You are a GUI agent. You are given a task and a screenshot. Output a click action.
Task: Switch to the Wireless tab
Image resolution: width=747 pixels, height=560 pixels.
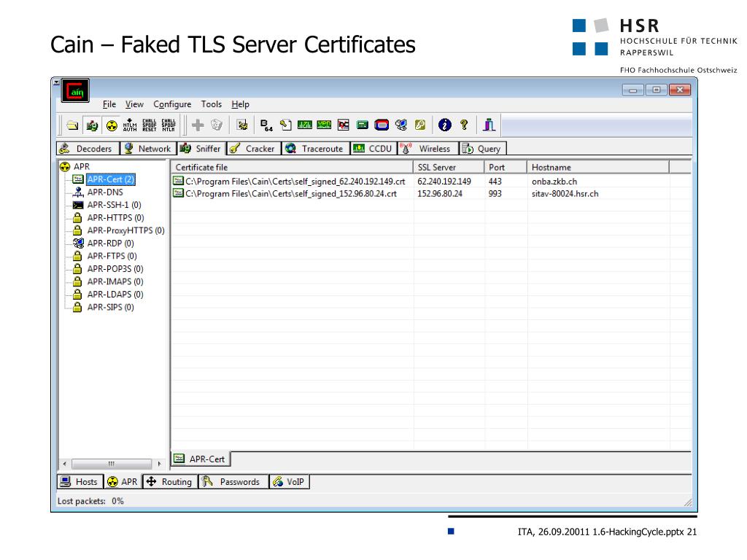(427, 149)
